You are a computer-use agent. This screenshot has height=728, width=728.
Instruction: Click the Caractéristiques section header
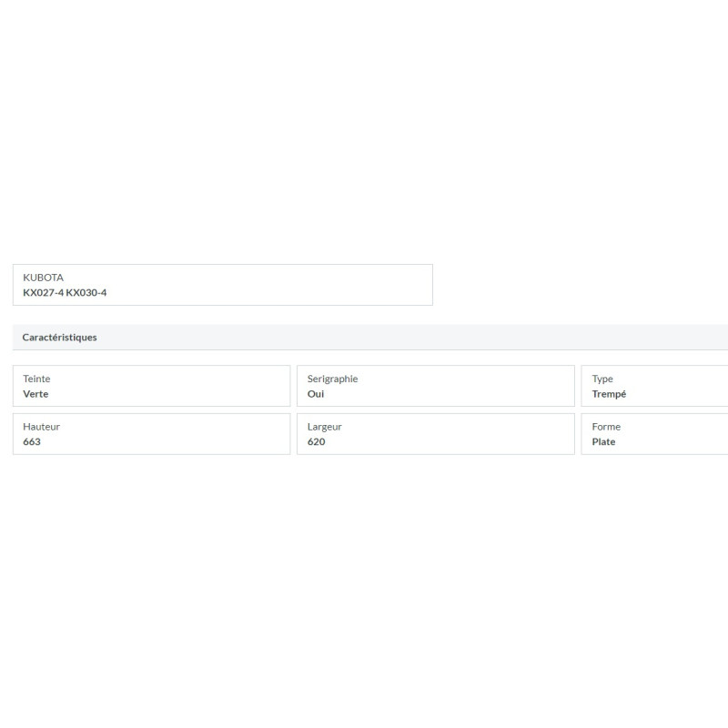tap(59, 337)
